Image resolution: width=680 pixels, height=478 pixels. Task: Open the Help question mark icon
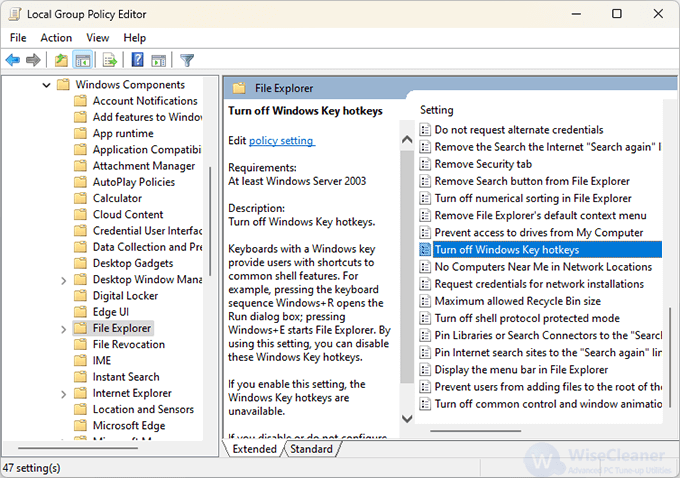[137, 60]
